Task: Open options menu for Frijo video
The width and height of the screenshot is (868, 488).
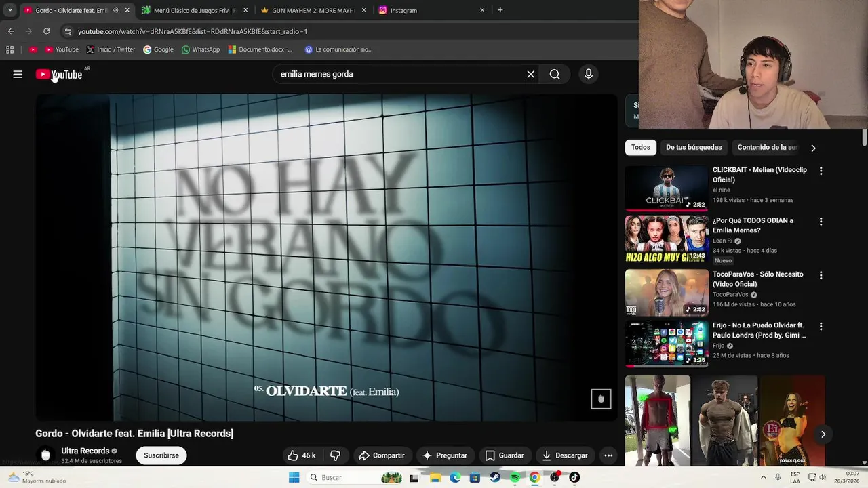Action: tap(821, 326)
